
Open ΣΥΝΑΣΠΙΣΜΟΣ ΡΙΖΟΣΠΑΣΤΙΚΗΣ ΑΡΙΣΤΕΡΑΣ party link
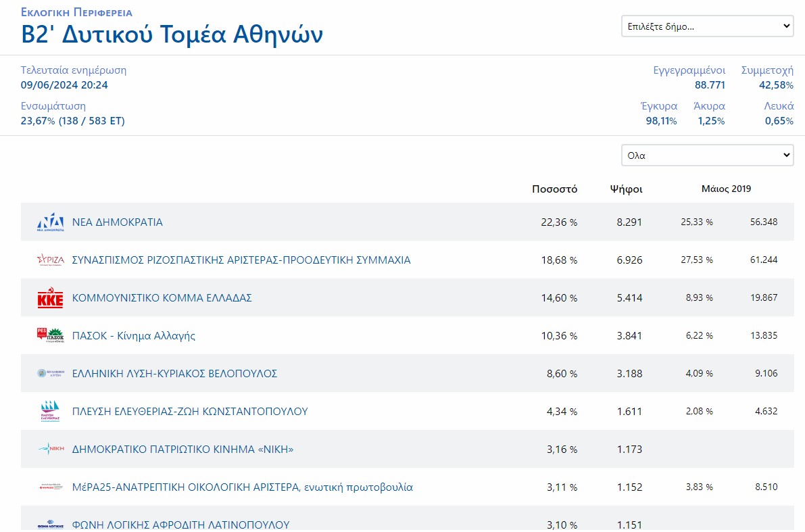(x=241, y=260)
